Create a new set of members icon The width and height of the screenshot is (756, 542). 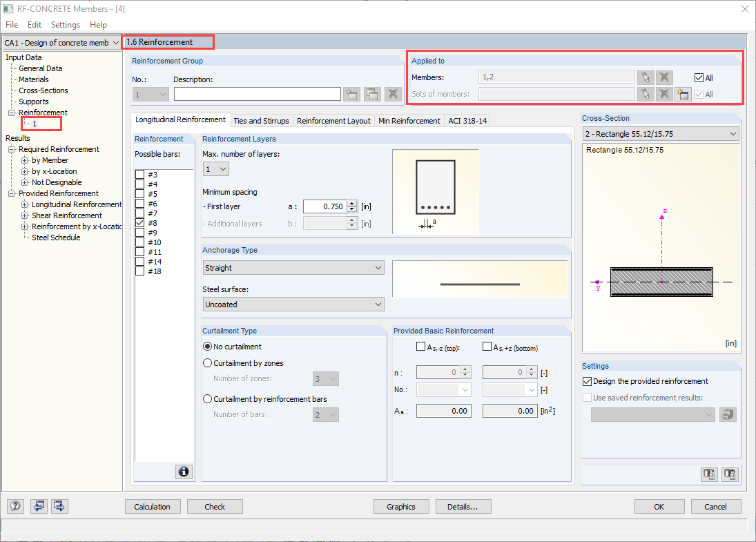pos(683,94)
